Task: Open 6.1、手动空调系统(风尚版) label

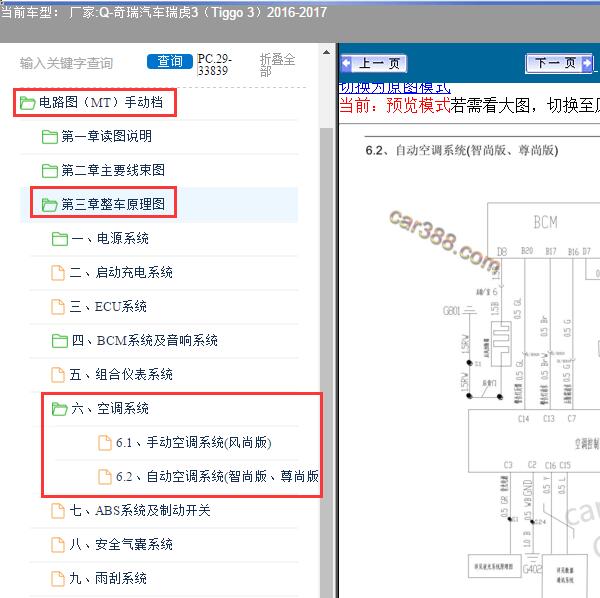Action: coord(194,443)
